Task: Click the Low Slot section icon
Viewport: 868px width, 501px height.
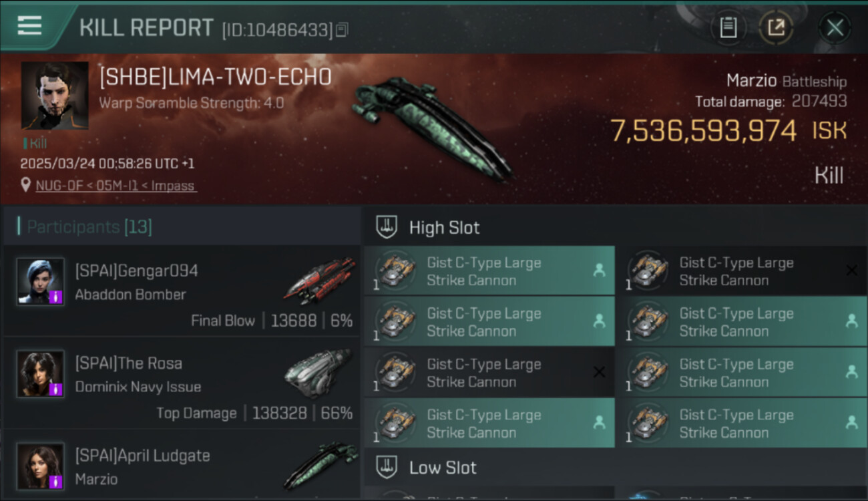Action: point(387,468)
